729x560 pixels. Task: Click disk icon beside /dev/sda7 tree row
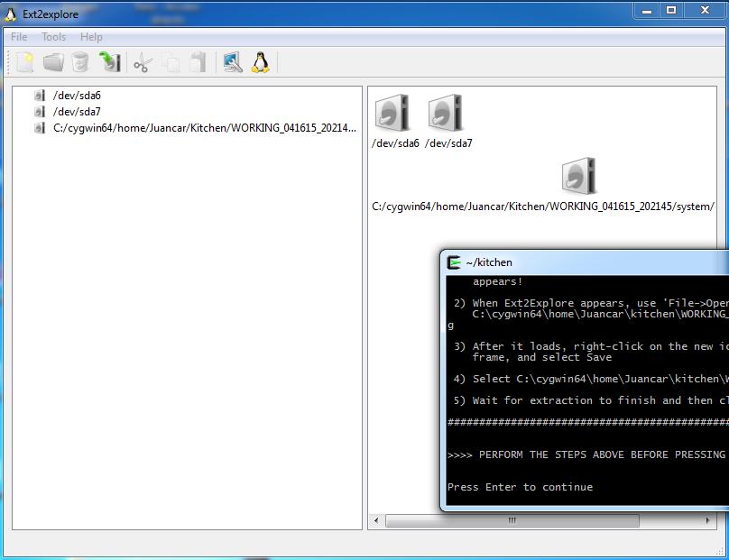point(40,112)
